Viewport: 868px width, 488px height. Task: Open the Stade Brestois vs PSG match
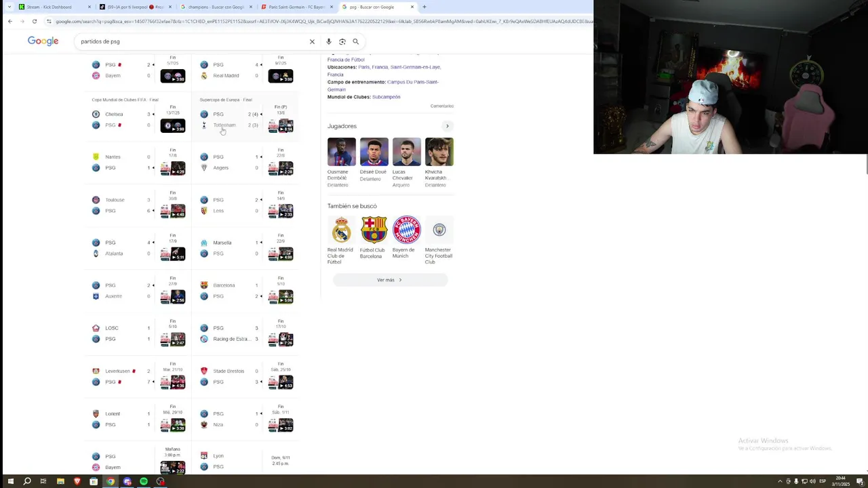coord(246,376)
